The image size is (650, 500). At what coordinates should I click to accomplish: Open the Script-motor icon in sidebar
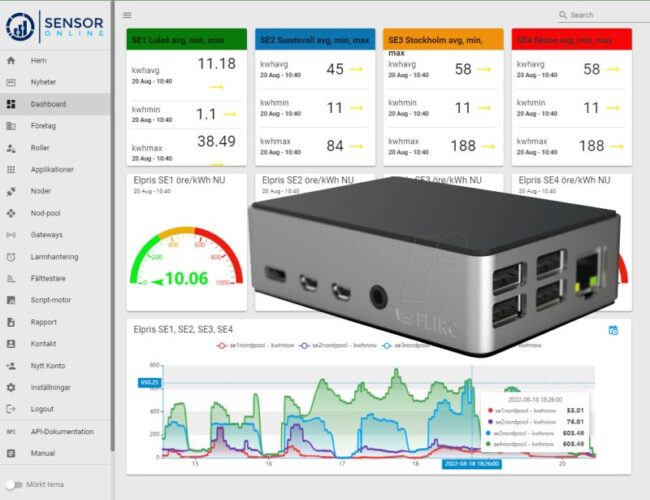[11, 300]
